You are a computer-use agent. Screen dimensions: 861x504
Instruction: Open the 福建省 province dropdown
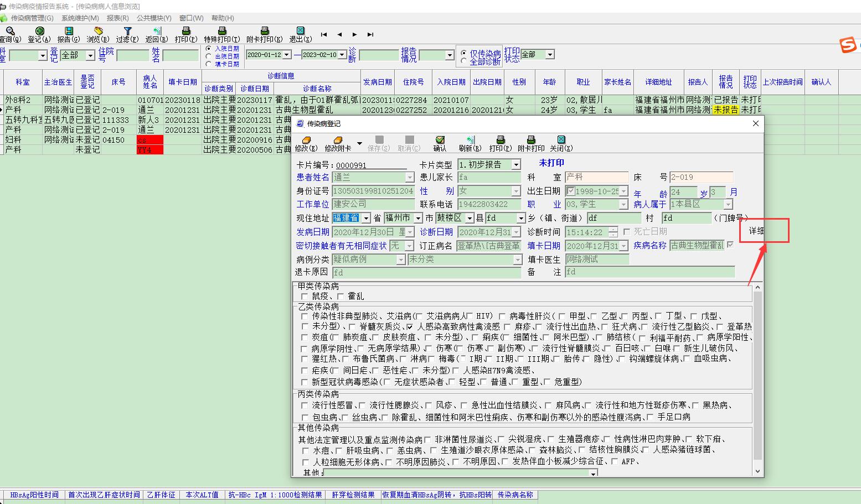click(366, 218)
